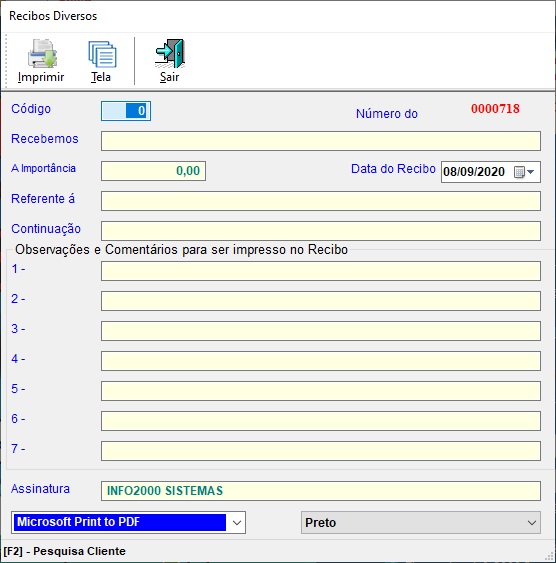Screen dimensions: 556x563
Task: Click observation line 4 field
Action: (x=321, y=361)
